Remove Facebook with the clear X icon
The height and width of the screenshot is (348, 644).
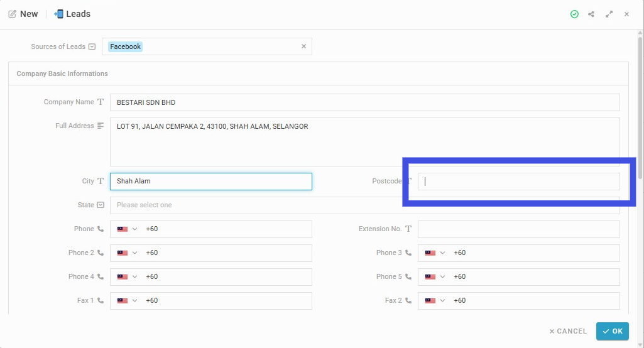303,46
